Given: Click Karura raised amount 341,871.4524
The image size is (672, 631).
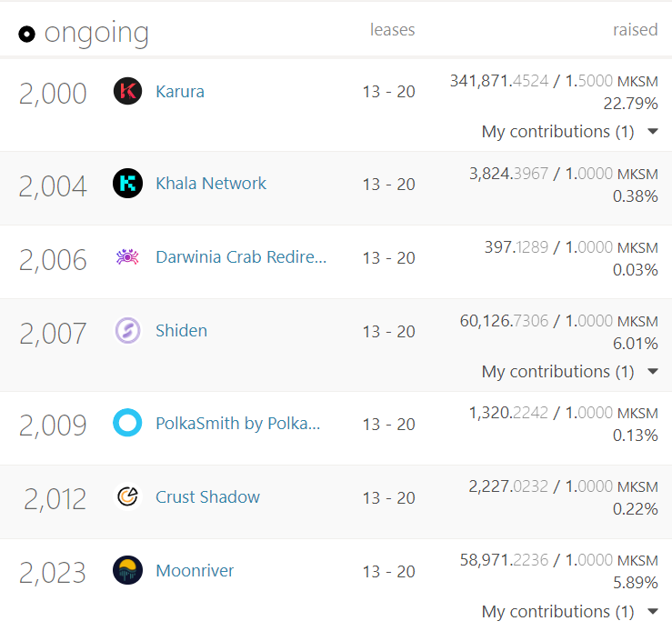Looking at the screenshot, I should (499, 81).
